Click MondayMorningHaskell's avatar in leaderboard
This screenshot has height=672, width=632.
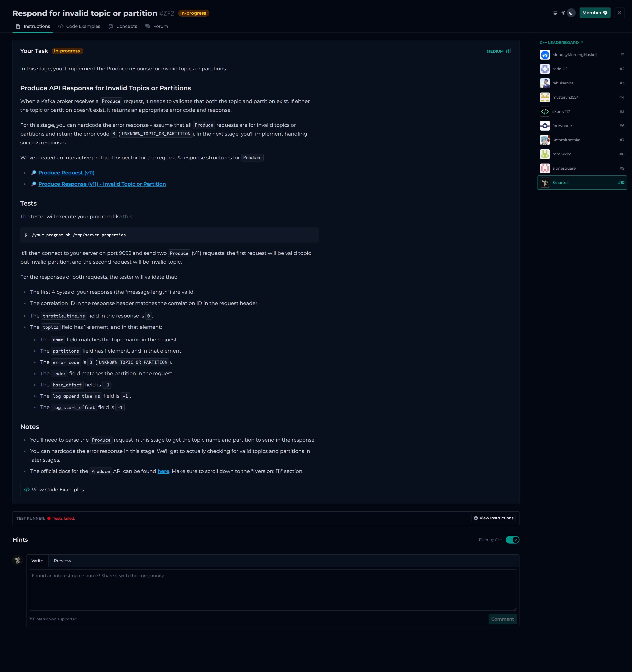545,55
